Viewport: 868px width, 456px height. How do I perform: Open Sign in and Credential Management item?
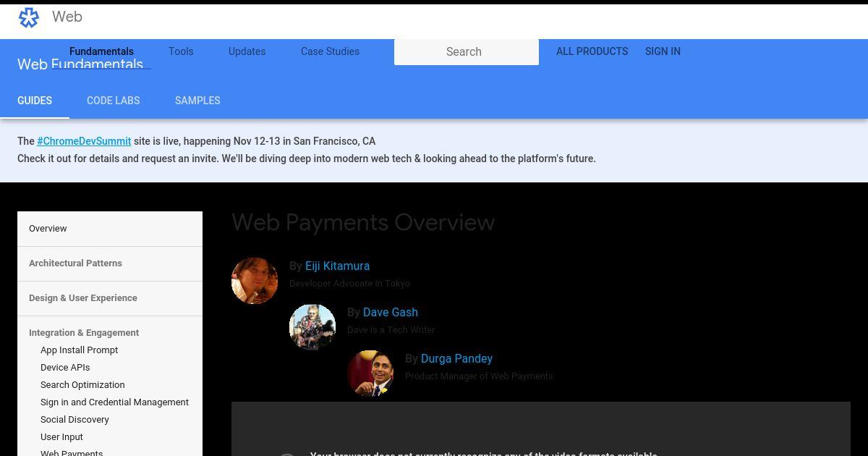pos(114,402)
